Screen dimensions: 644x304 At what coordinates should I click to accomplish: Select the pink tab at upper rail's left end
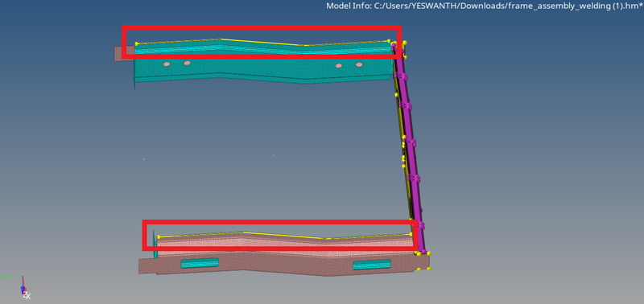(x=124, y=53)
